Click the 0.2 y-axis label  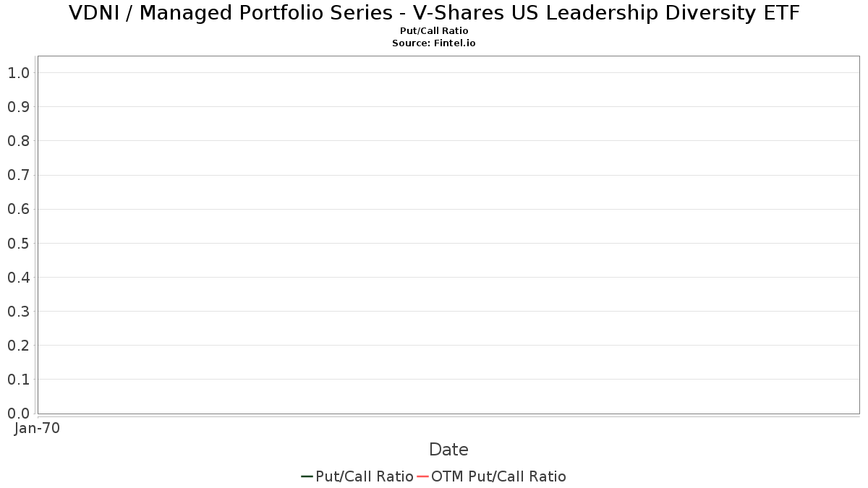point(18,345)
